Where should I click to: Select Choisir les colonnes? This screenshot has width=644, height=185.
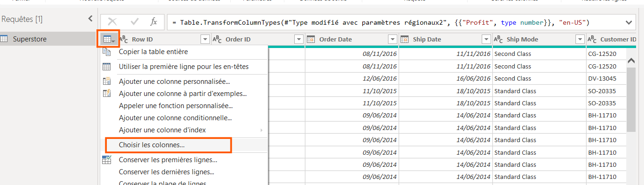click(184, 145)
